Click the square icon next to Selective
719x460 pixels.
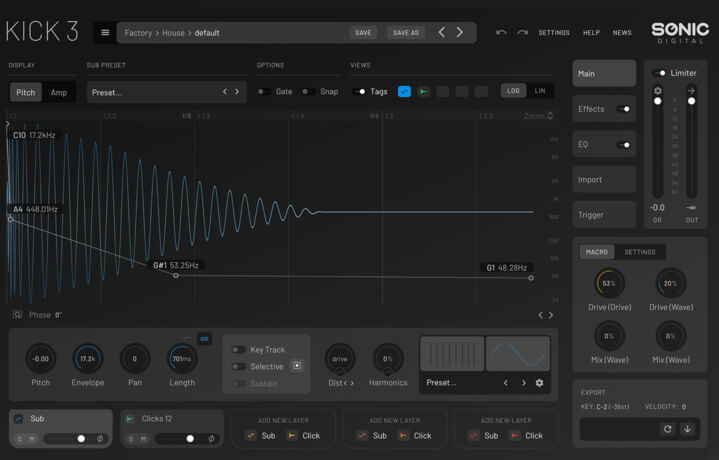297,366
